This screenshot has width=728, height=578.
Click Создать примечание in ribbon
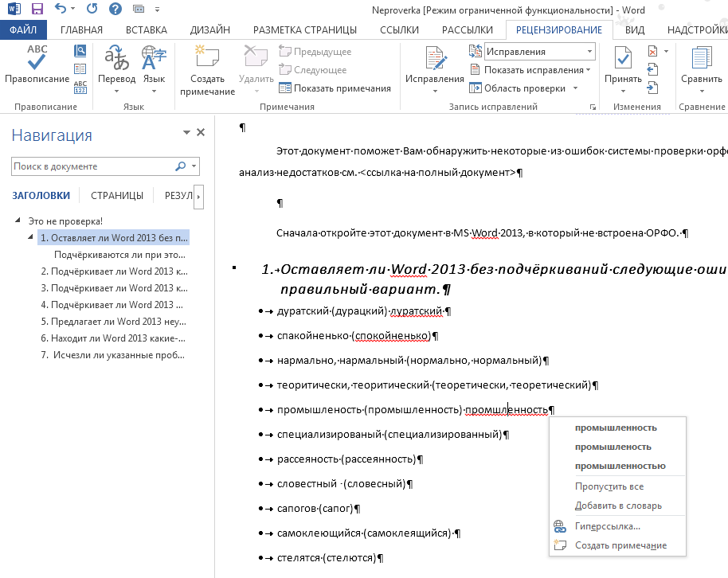click(x=208, y=71)
